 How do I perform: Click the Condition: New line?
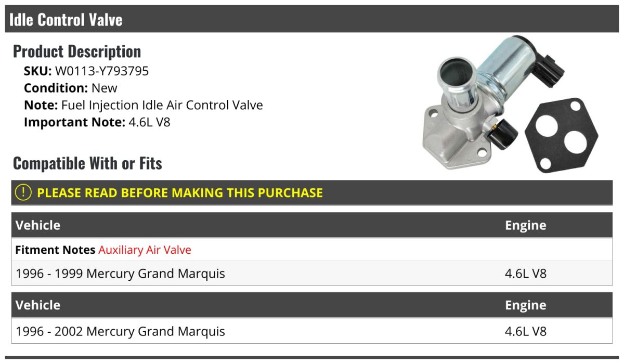coord(71,88)
